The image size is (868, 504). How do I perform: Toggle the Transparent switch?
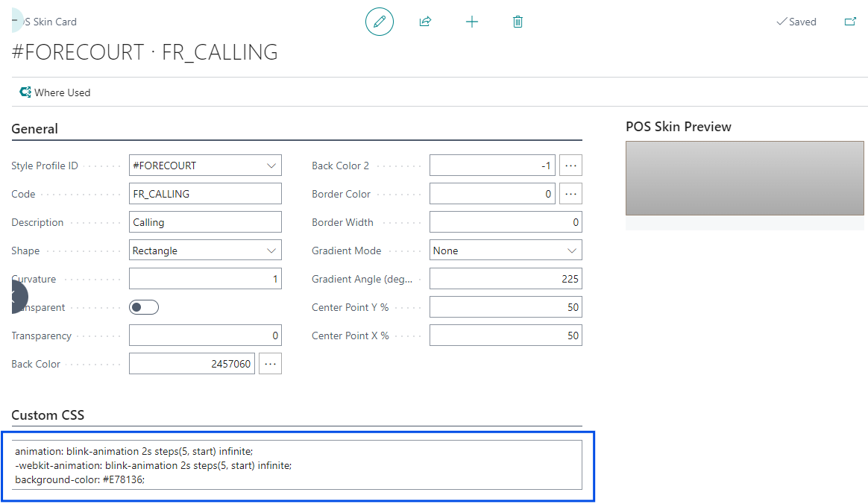point(144,307)
